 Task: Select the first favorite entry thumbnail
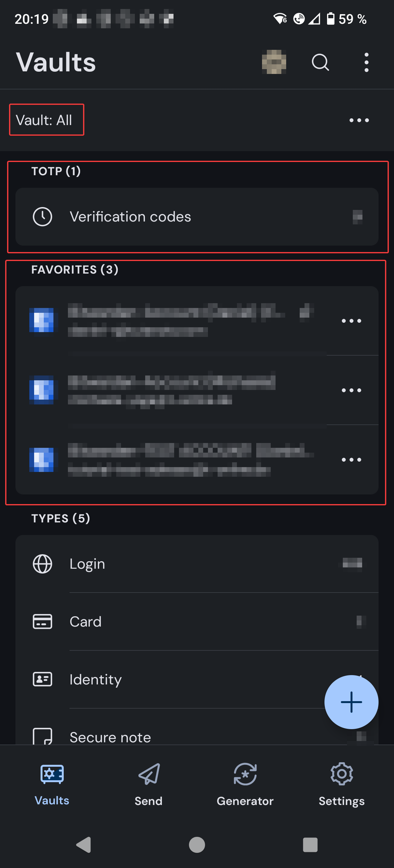(42, 320)
